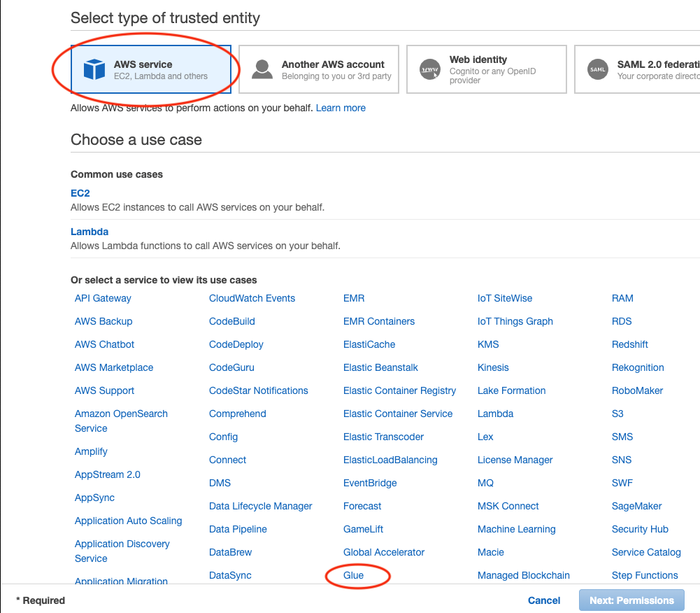Select AppStream 2.0 service
Viewport: 700px width, 613px height.
pos(108,474)
